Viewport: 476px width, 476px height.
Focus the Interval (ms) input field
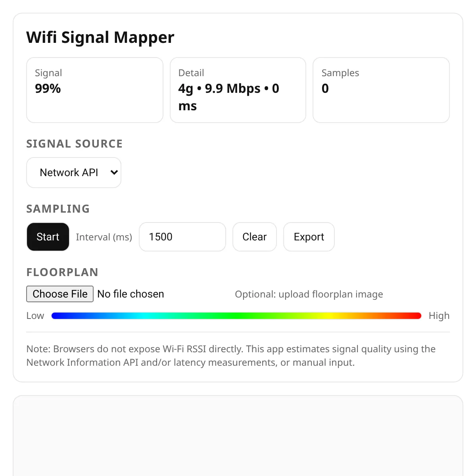pos(182,237)
